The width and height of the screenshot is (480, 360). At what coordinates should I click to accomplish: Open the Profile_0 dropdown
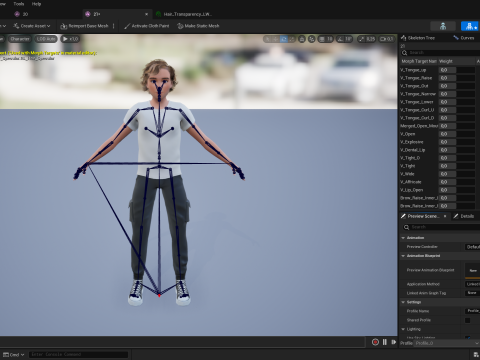tap(447, 343)
